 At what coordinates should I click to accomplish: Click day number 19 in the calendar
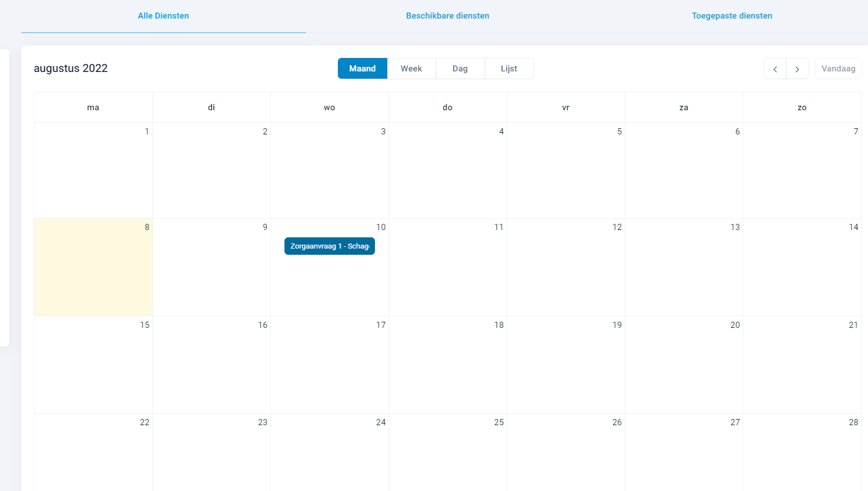tap(617, 325)
